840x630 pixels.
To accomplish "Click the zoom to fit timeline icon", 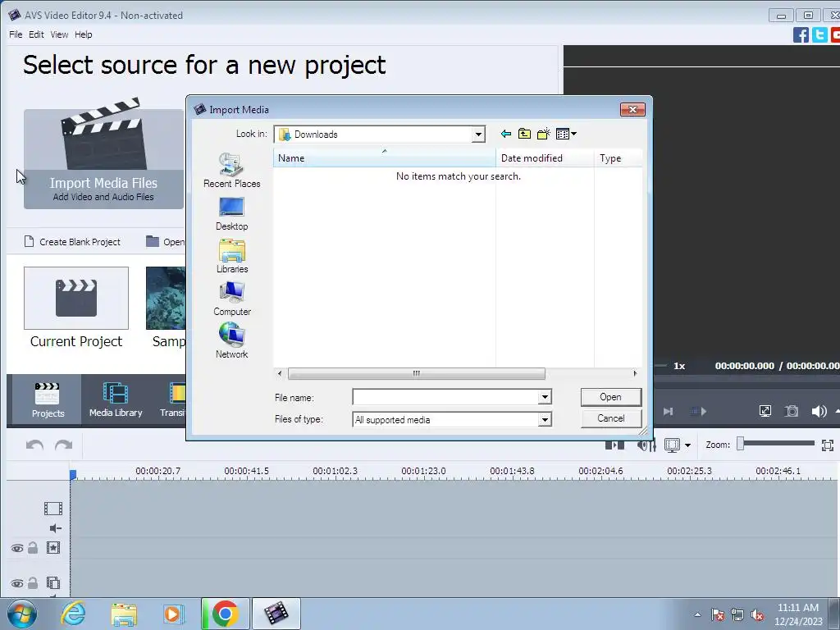I will click(x=828, y=445).
